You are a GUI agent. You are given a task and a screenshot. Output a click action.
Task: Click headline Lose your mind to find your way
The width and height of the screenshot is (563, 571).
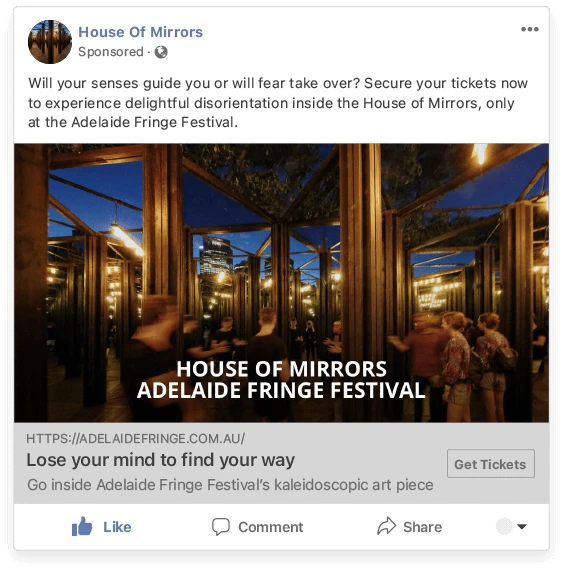161,460
